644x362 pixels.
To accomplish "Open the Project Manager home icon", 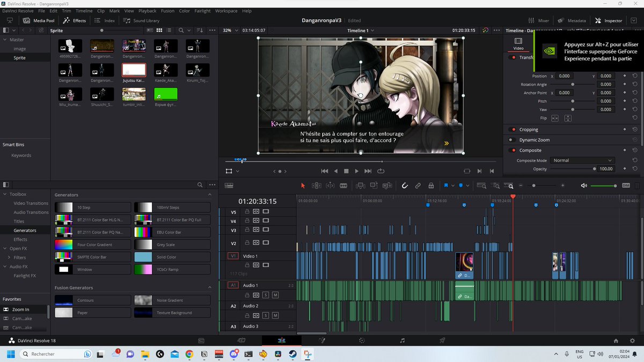I will coord(617,341).
